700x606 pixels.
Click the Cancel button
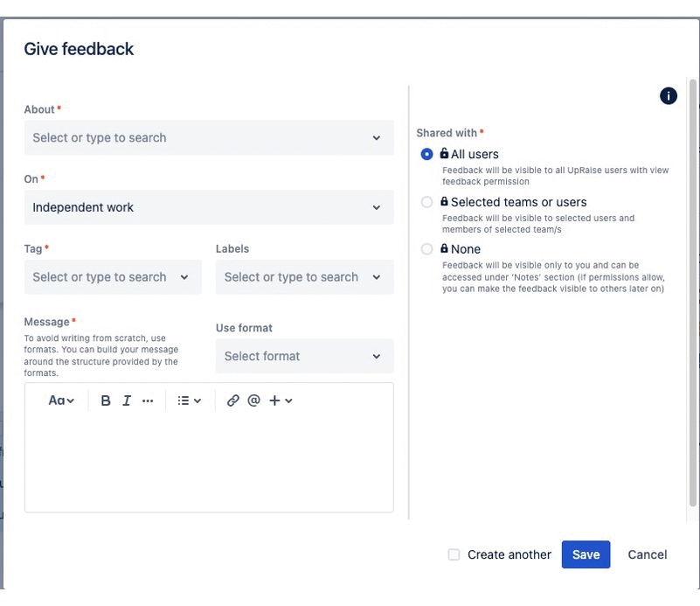[x=648, y=554]
